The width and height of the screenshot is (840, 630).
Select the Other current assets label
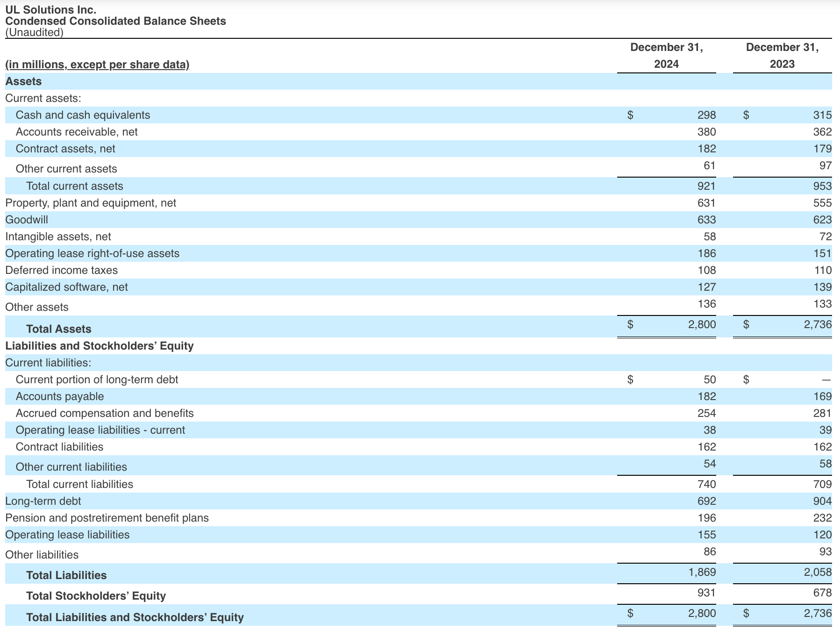tap(66, 169)
